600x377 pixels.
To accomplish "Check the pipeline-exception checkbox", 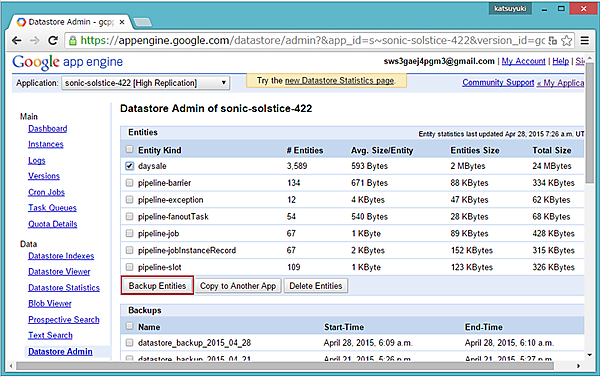I will click(x=129, y=200).
